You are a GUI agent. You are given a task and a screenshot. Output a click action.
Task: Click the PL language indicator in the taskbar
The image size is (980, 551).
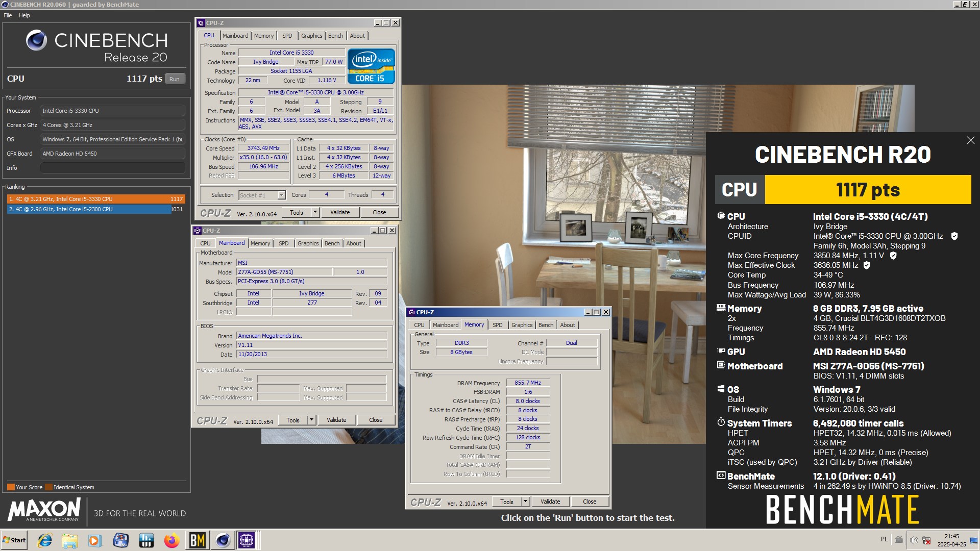(884, 539)
